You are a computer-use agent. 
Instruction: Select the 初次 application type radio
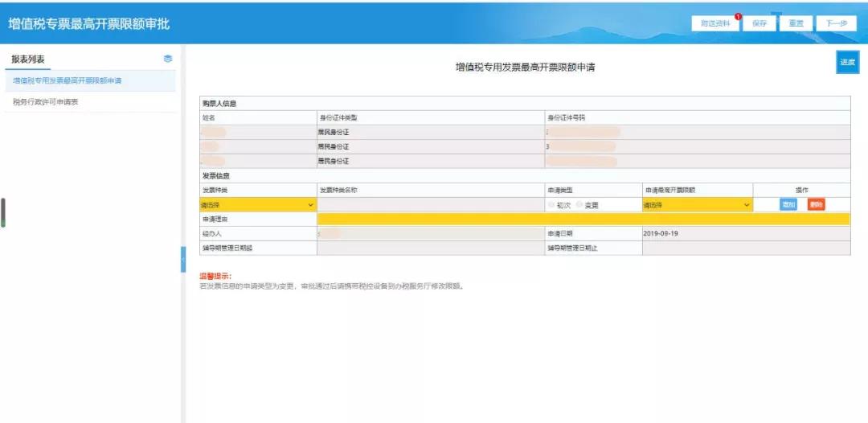tap(552, 205)
